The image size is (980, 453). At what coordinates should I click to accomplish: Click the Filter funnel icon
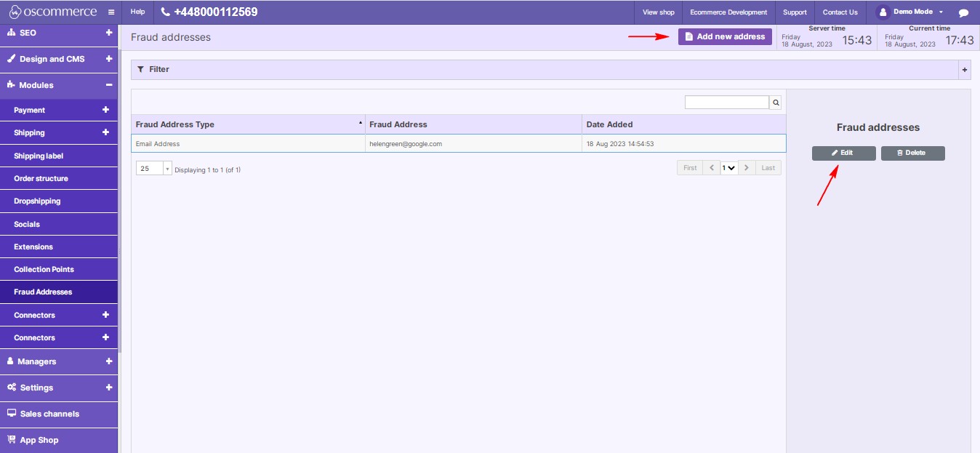click(x=140, y=70)
